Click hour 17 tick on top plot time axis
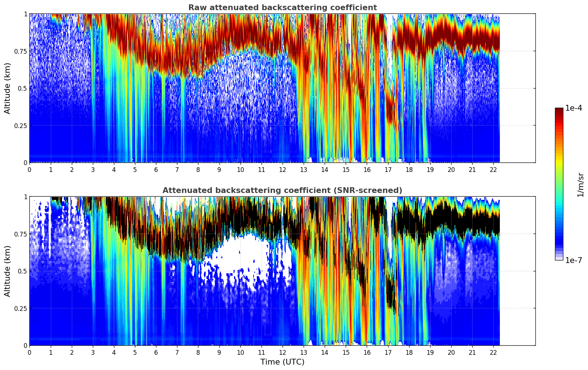 (388, 170)
